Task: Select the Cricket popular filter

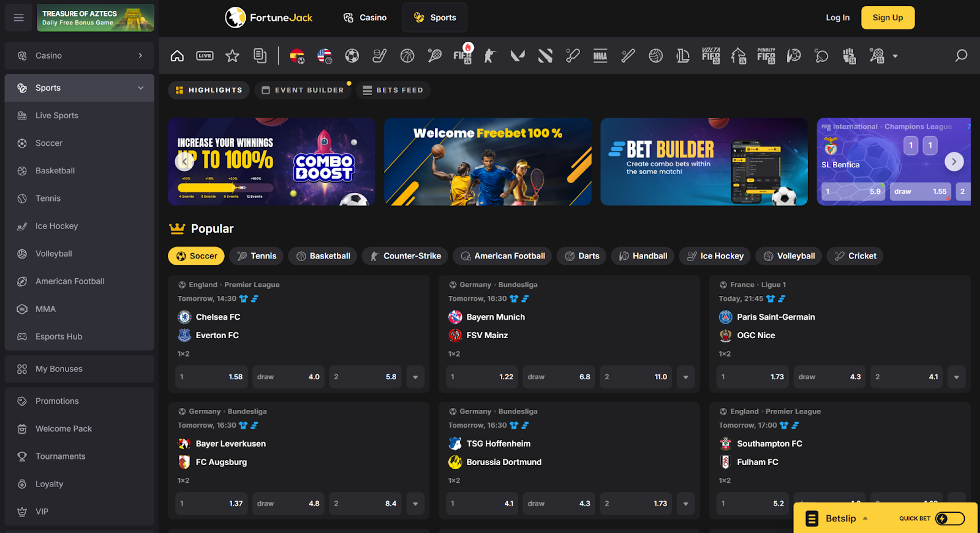Action: click(855, 256)
